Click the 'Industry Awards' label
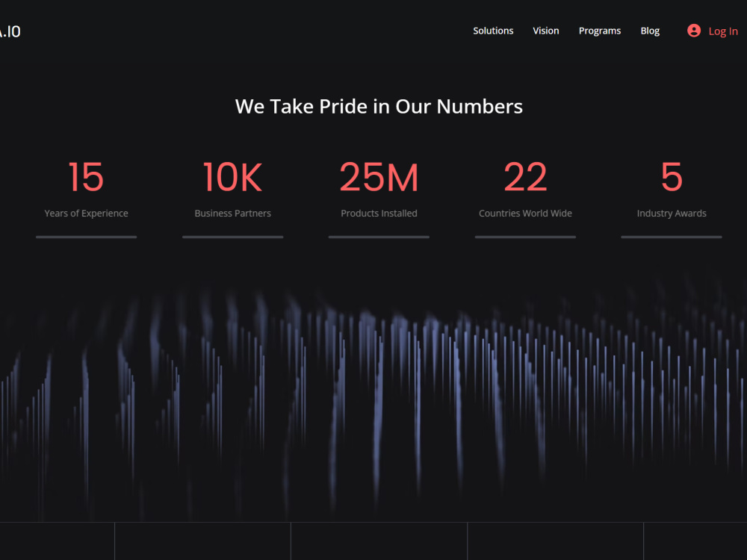The height and width of the screenshot is (560, 747). (x=672, y=214)
